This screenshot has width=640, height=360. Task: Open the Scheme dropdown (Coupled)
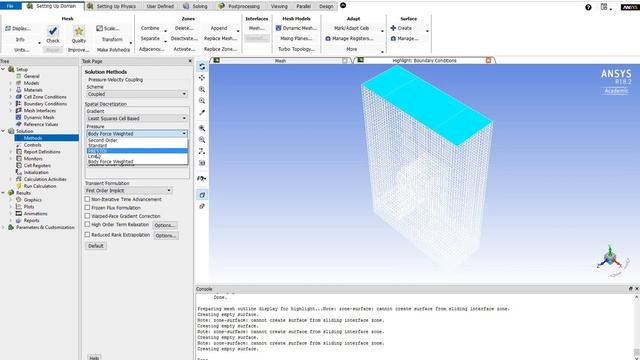click(x=137, y=94)
